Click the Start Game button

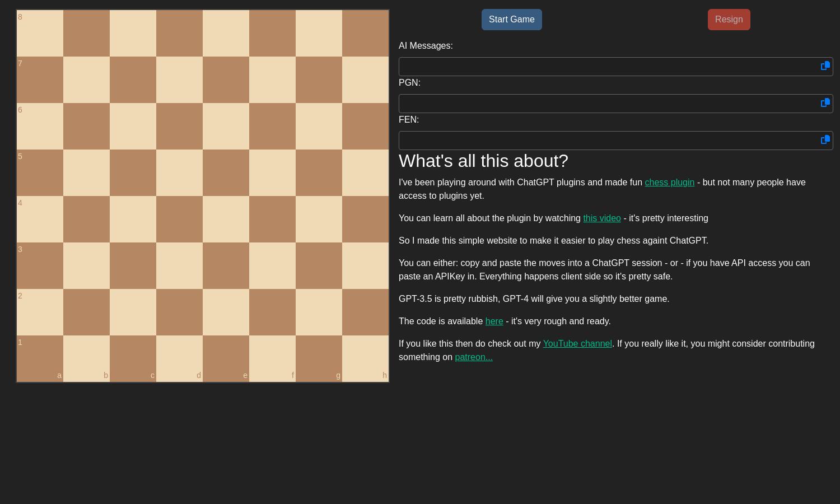coord(512,20)
